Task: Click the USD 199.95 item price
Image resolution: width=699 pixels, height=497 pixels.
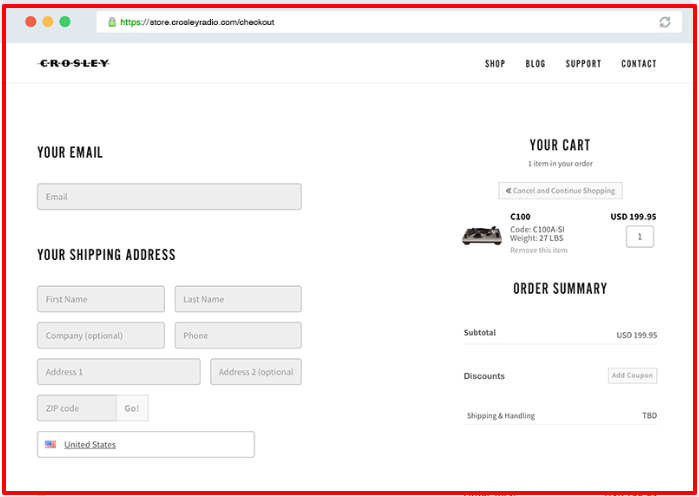Action: click(633, 217)
